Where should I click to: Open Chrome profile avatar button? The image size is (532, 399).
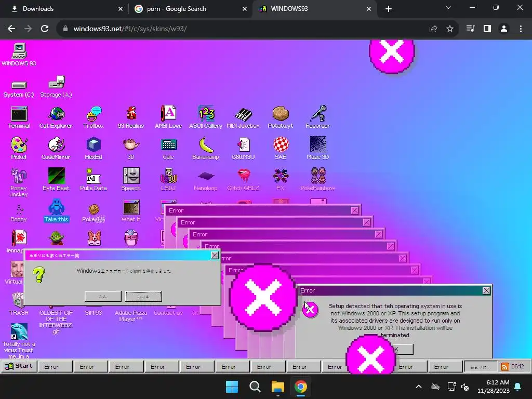[504, 29]
